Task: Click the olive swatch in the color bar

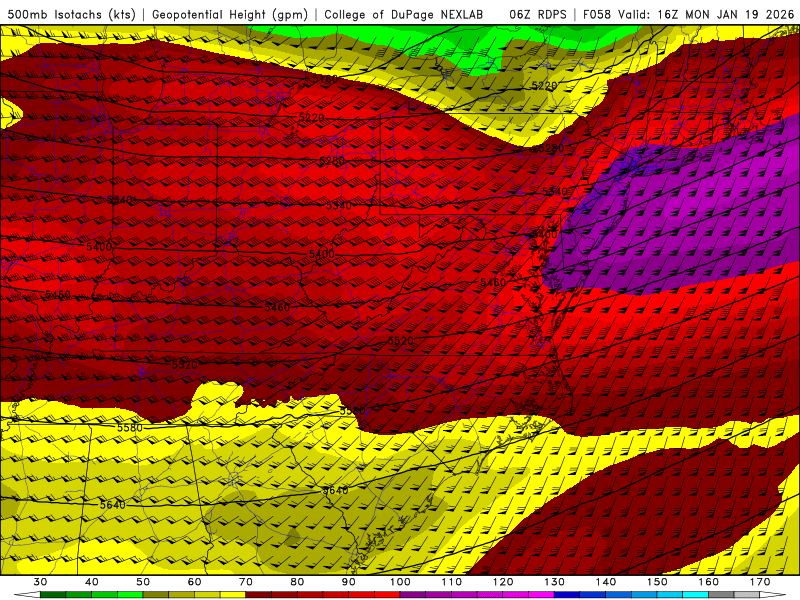Action: click(x=156, y=594)
